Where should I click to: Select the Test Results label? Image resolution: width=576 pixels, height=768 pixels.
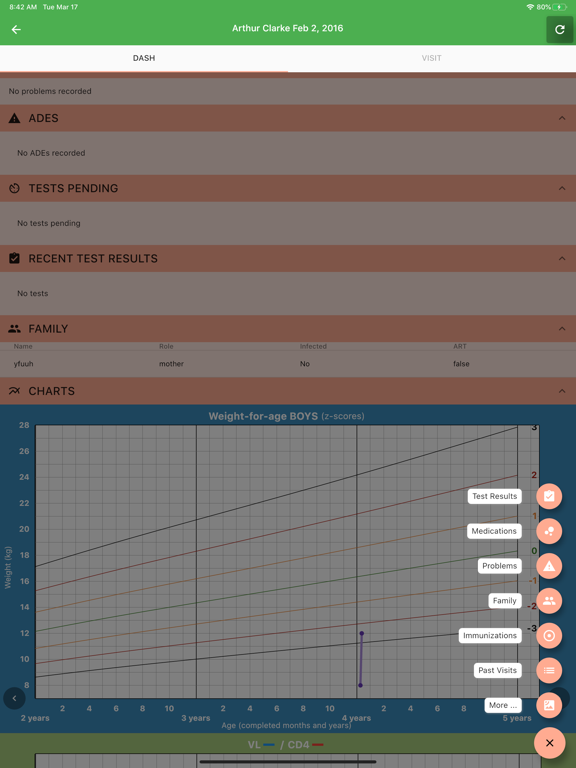[x=494, y=496]
